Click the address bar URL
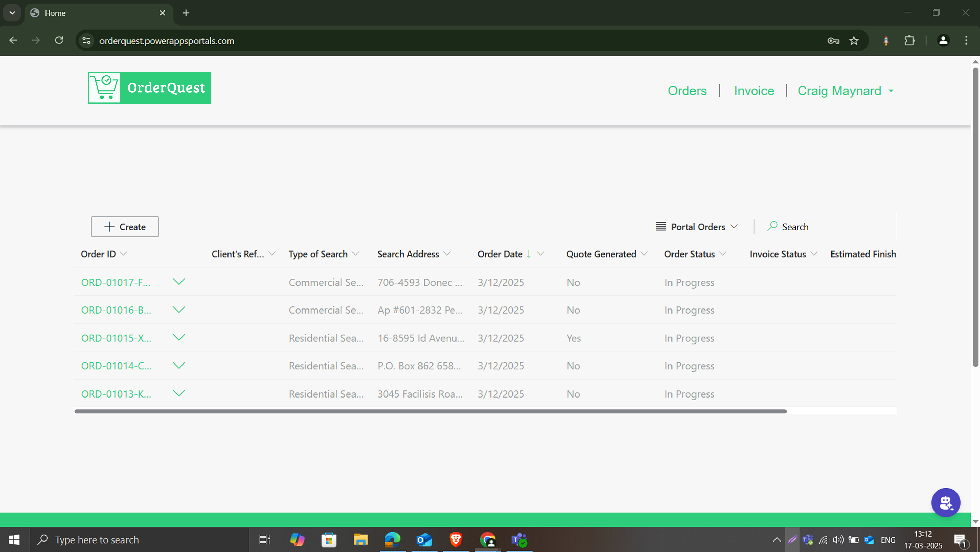The image size is (980, 552). pos(167,41)
